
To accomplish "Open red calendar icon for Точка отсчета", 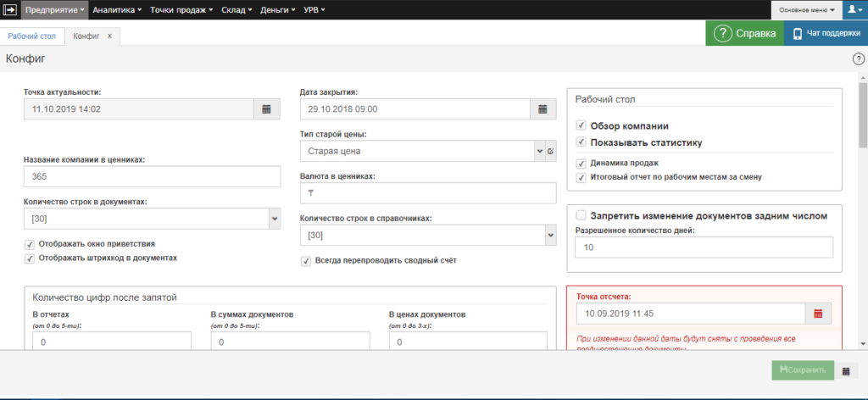I will tap(818, 314).
